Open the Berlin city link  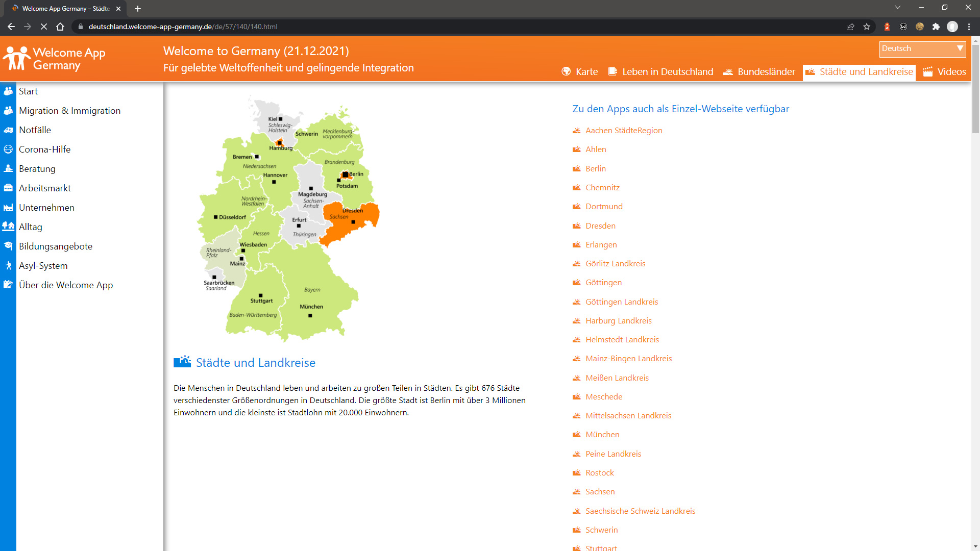tap(596, 169)
